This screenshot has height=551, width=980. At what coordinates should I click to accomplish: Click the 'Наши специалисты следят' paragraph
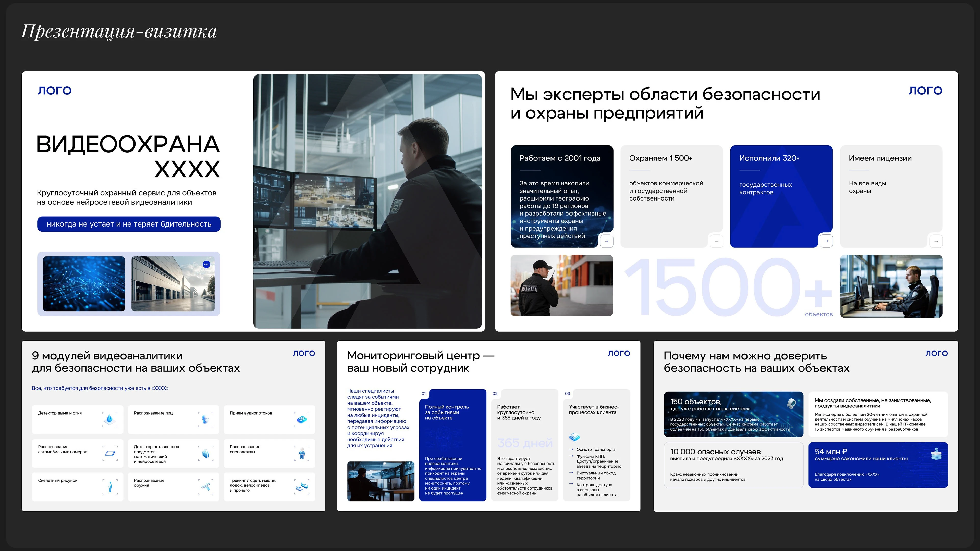(378, 418)
